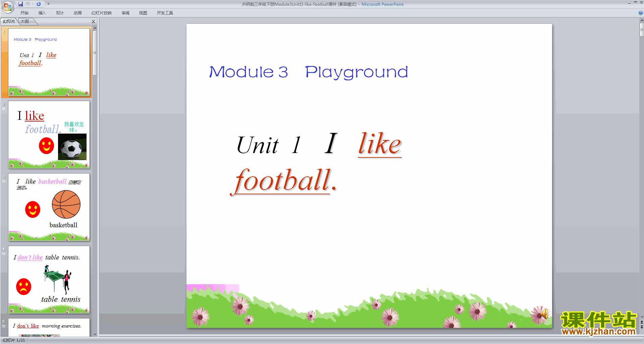
Task: Open the Undo history dropdown arrow
Action: pos(33,4)
